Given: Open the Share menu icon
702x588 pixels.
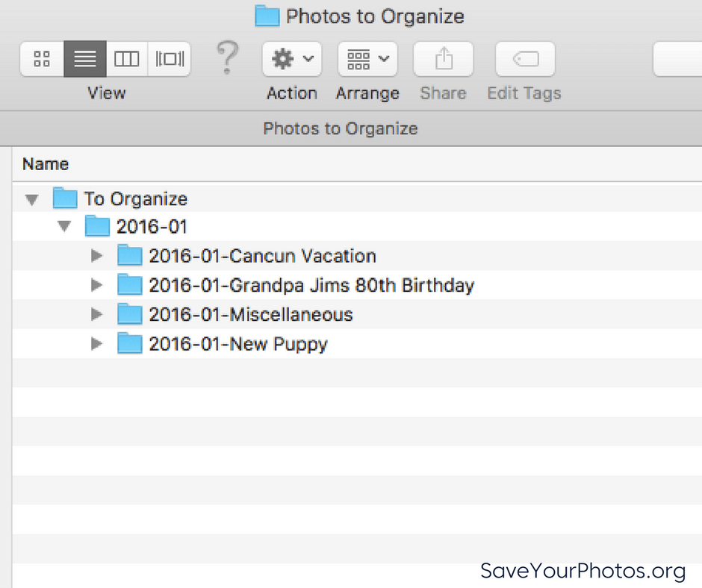Looking at the screenshot, I should pos(443,59).
